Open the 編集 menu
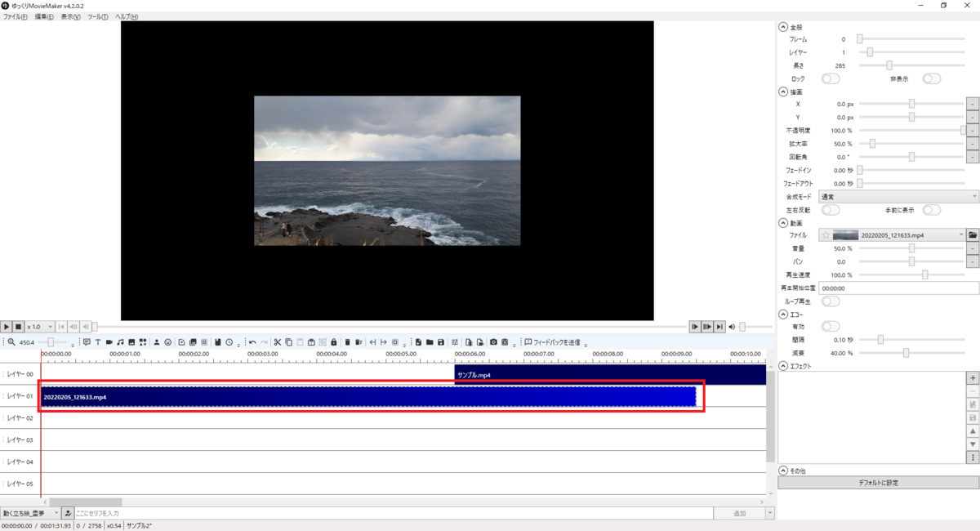 click(x=44, y=17)
